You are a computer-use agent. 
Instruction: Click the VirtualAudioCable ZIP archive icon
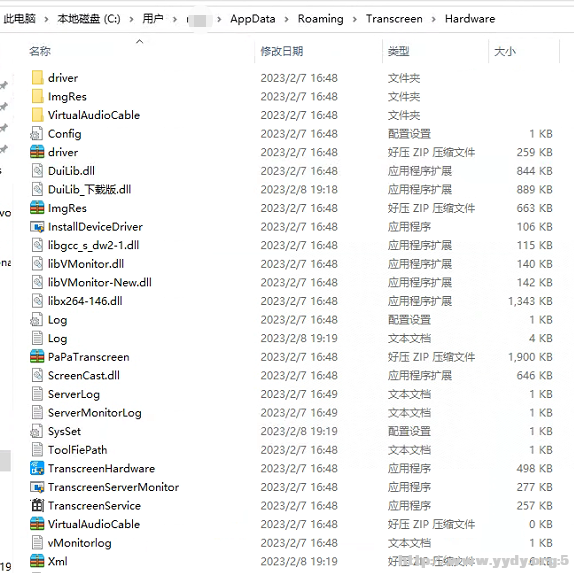tap(37, 524)
